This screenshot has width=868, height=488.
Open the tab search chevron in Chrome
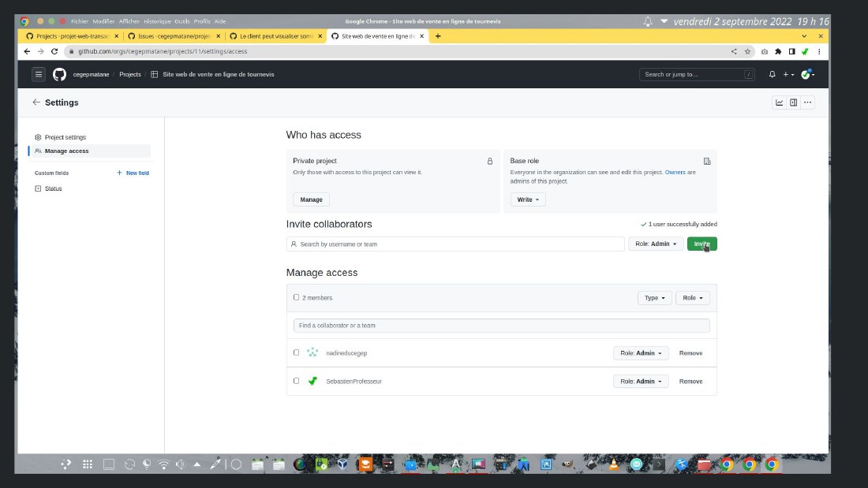click(x=804, y=36)
